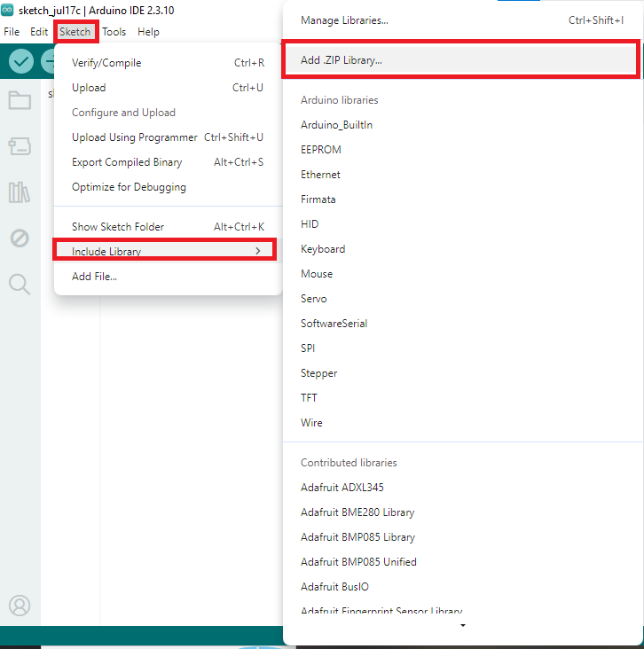Select Export Compiled Binary
Screen dimensions: 644x649
pos(168,162)
